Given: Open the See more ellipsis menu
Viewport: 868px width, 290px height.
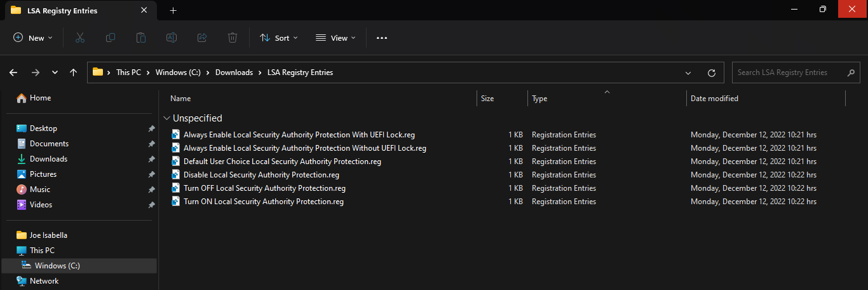Looking at the screenshot, I should coord(382,38).
